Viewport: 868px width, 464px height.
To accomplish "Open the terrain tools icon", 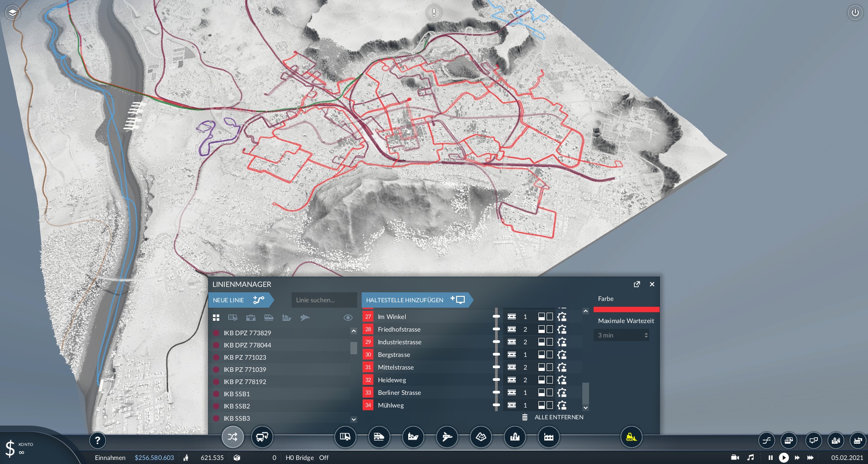I will pyautogui.click(x=481, y=437).
